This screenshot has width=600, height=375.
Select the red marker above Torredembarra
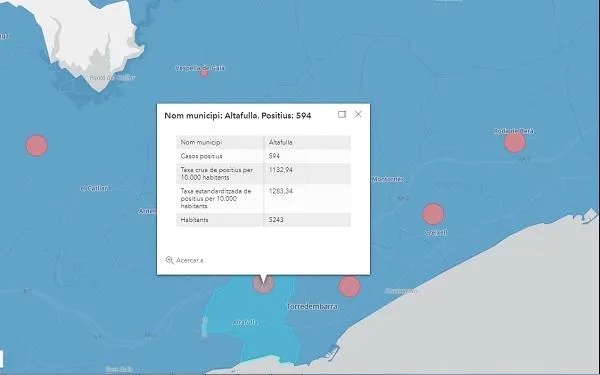[x=349, y=286]
